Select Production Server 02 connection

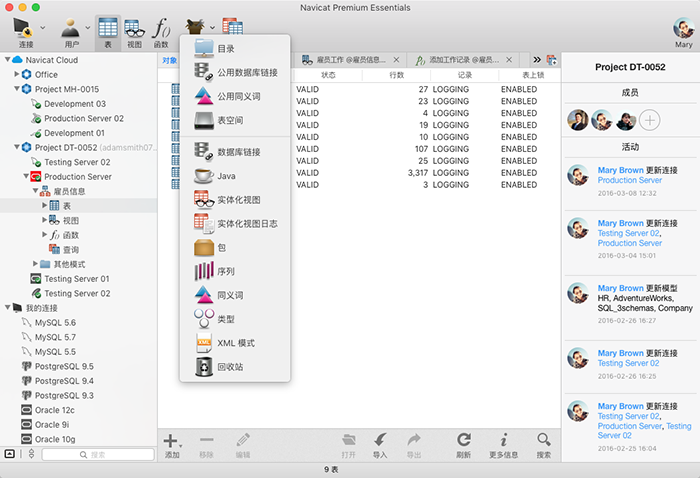coord(83,118)
